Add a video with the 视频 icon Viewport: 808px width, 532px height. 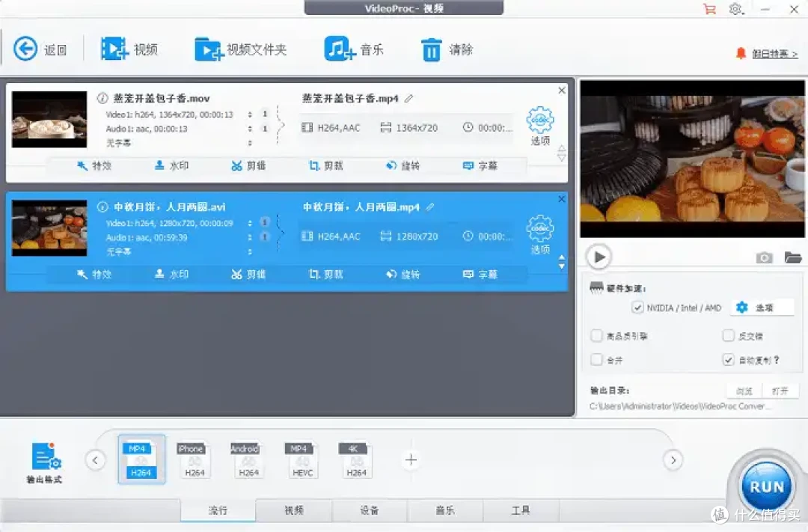coord(114,49)
